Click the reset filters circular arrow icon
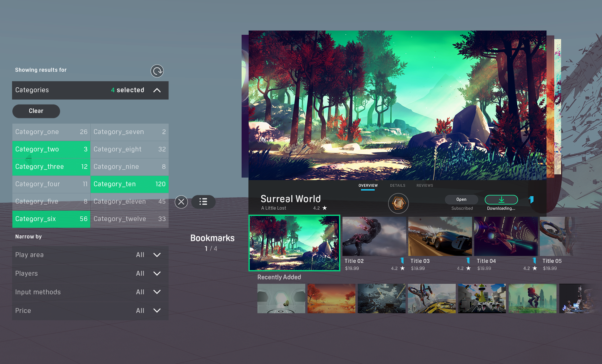Viewport: 602px width, 364px height. [x=157, y=71]
